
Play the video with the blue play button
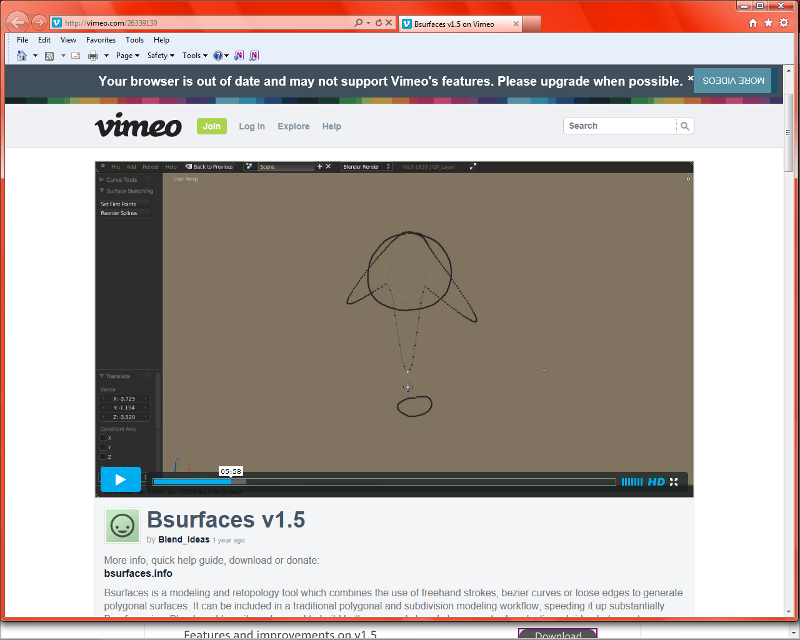(x=120, y=480)
